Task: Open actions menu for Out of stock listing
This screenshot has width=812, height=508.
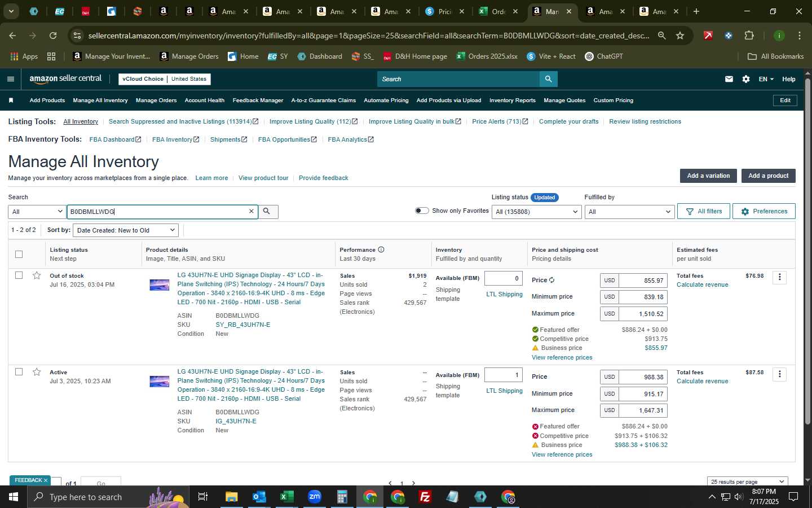Action: point(779,277)
